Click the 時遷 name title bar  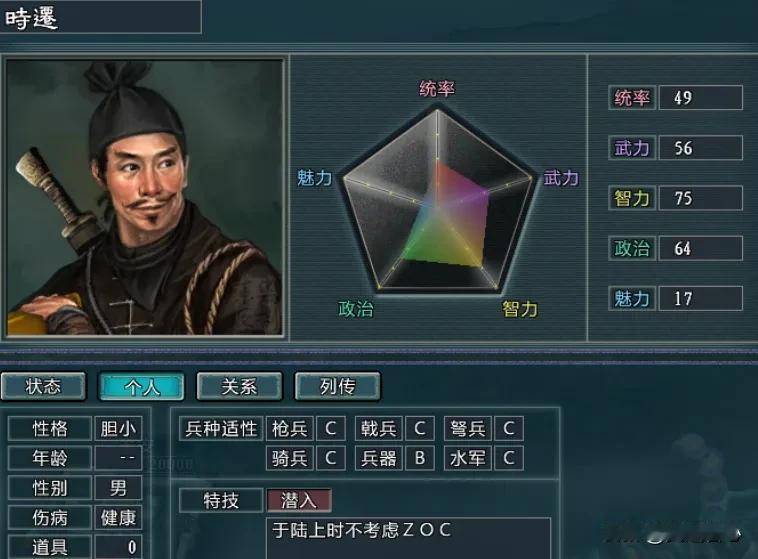100,17
